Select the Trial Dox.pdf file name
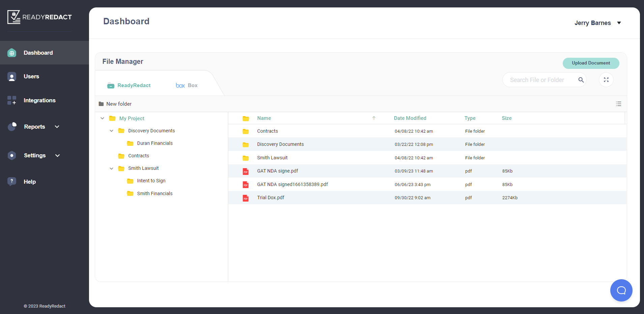Image resolution: width=644 pixels, height=314 pixels. point(271,198)
